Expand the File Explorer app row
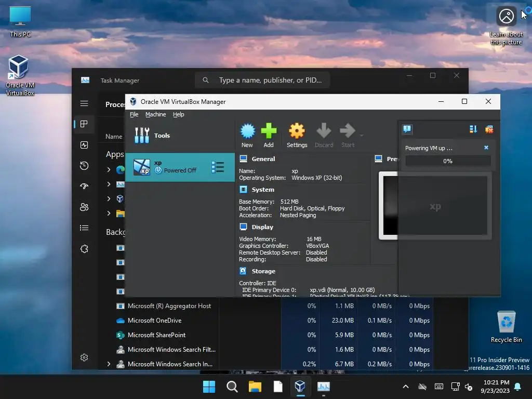 pyautogui.click(x=109, y=213)
